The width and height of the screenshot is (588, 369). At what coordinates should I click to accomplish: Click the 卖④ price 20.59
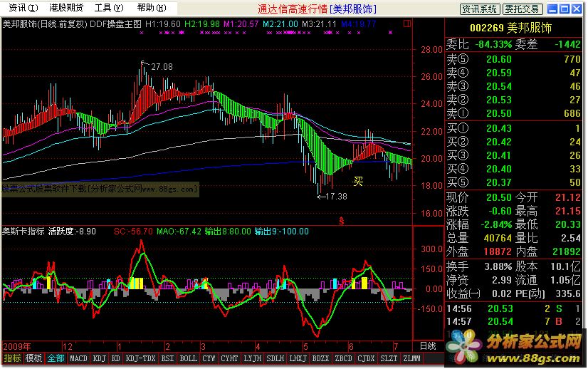click(499, 73)
